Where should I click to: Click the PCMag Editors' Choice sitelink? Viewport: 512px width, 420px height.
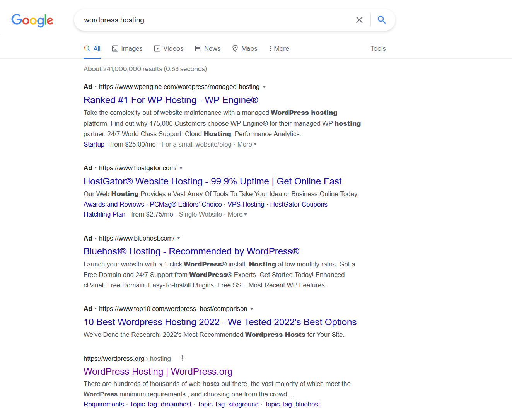pyautogui.click(x=186, y=204)
